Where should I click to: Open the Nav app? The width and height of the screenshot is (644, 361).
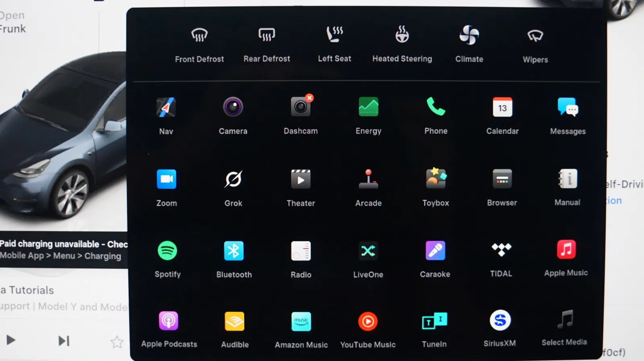pos(166,108)
